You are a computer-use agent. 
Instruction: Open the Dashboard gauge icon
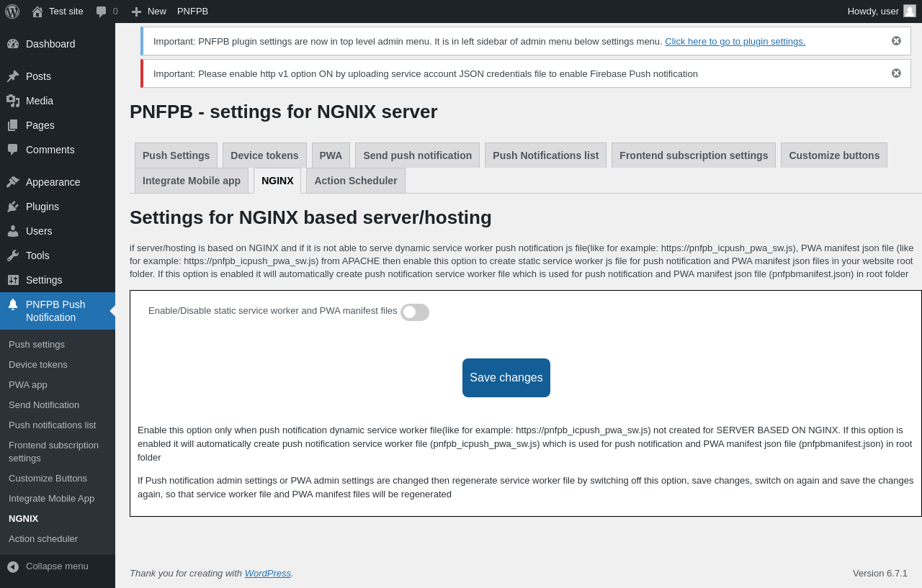[x=13, y=44]
